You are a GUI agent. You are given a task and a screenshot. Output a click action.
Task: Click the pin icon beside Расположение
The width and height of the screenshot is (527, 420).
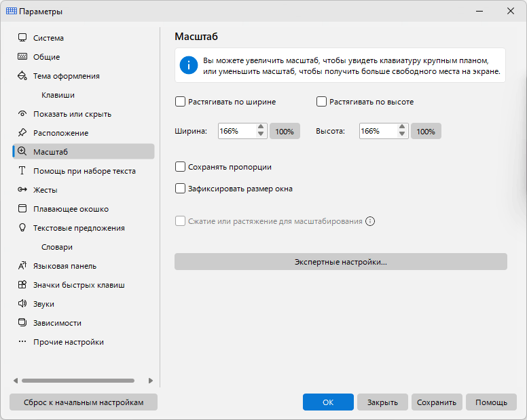22,132
